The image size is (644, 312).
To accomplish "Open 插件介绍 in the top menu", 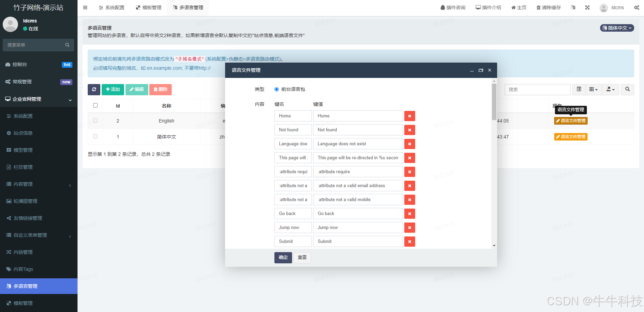I will pyautogui.click(x=488, y=7).
